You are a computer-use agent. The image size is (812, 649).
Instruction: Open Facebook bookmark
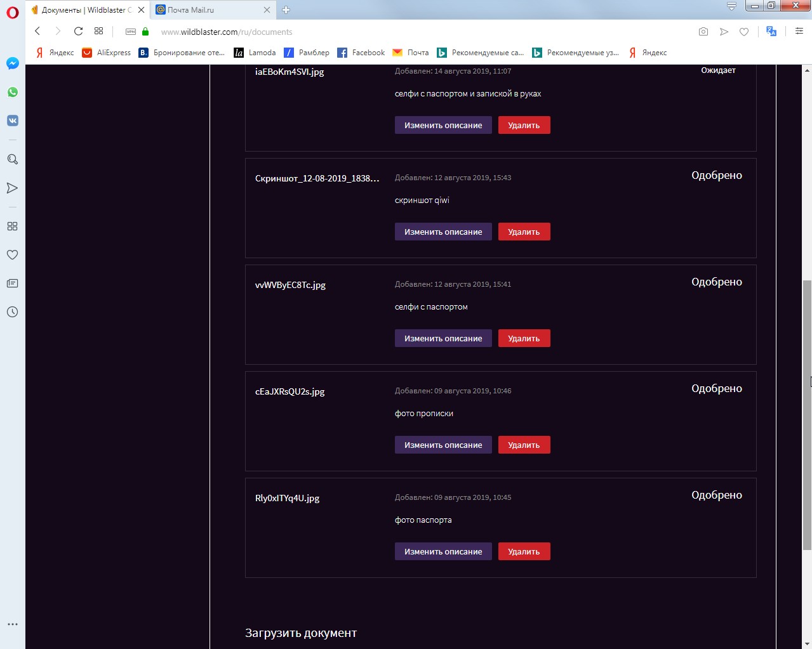[361, 53]
